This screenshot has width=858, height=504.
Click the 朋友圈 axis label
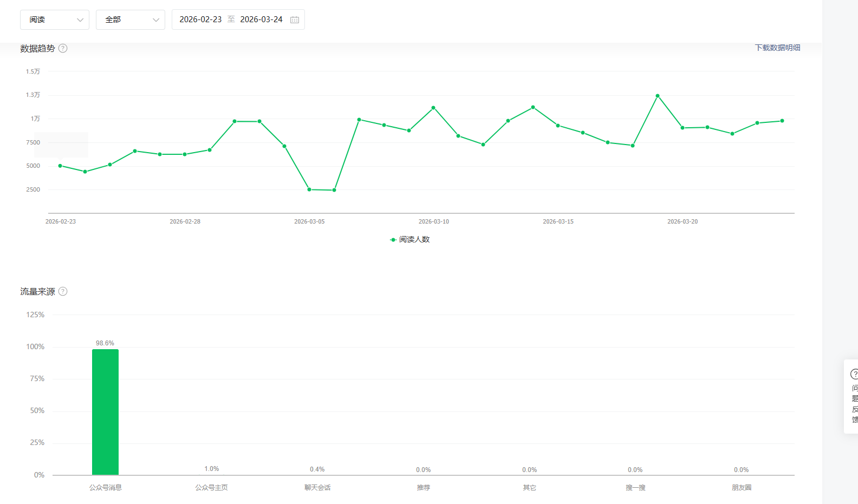742,488
